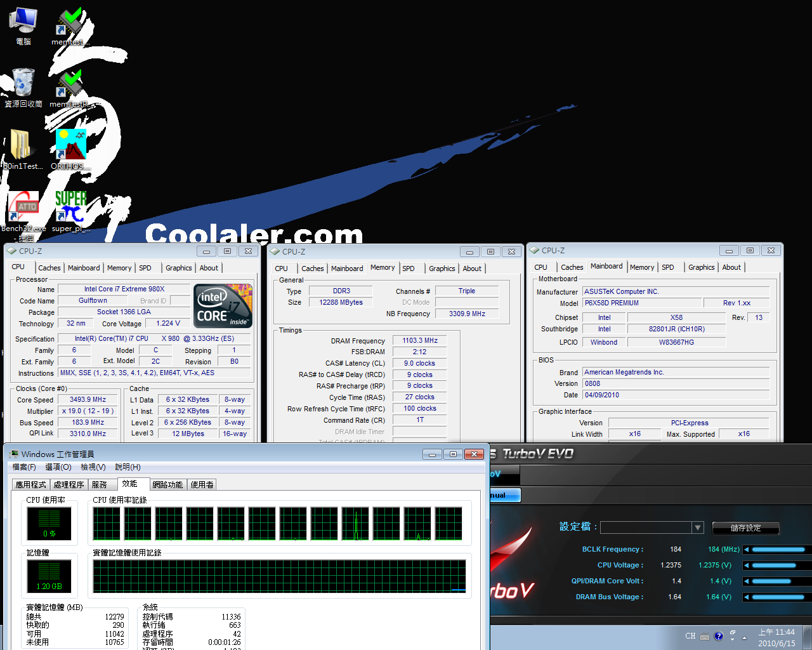Image resolution: width=812 pixels, height=650 pixels.
Task: Open the About tab in Mainboard CPU-Z window
Action: tap(731, 267)
